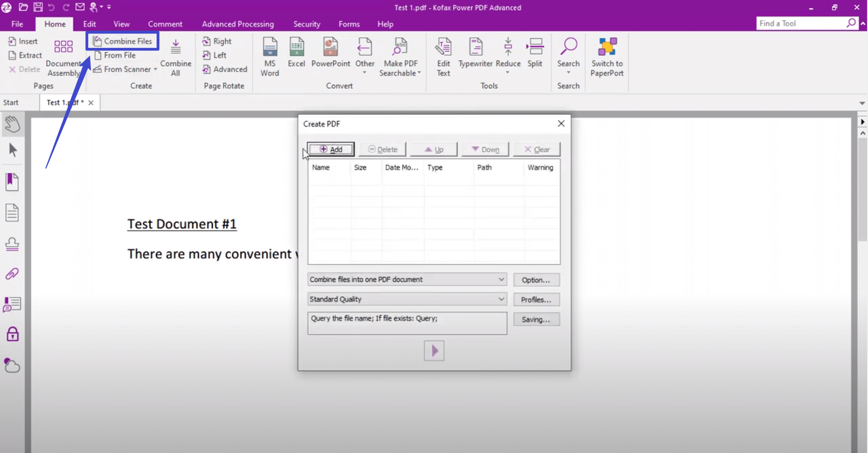Switch to the Security ribbon tab
The height and width of the screenshot is (453, 868).
pyautogui.click(x=307, y=24)
